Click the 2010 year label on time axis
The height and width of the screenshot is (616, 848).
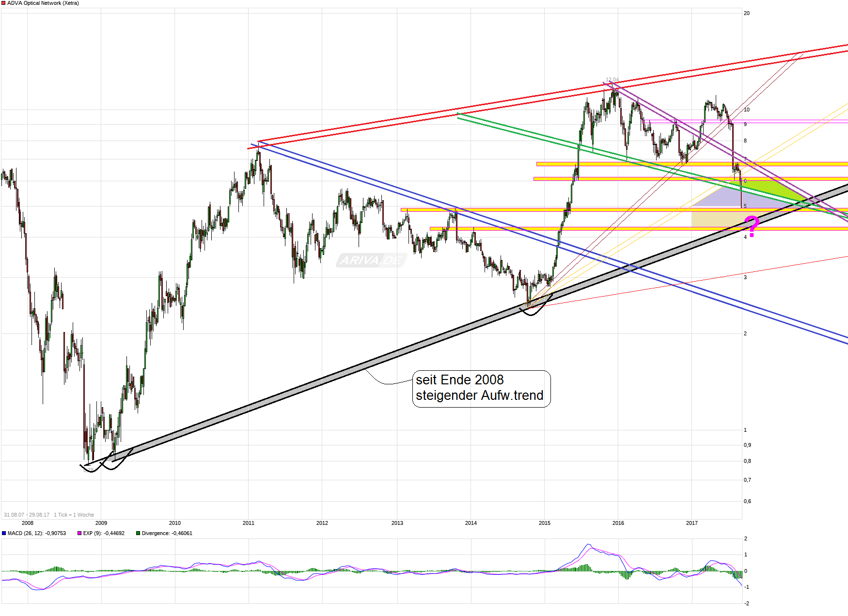pyautogui.click(x=175, y=523)
